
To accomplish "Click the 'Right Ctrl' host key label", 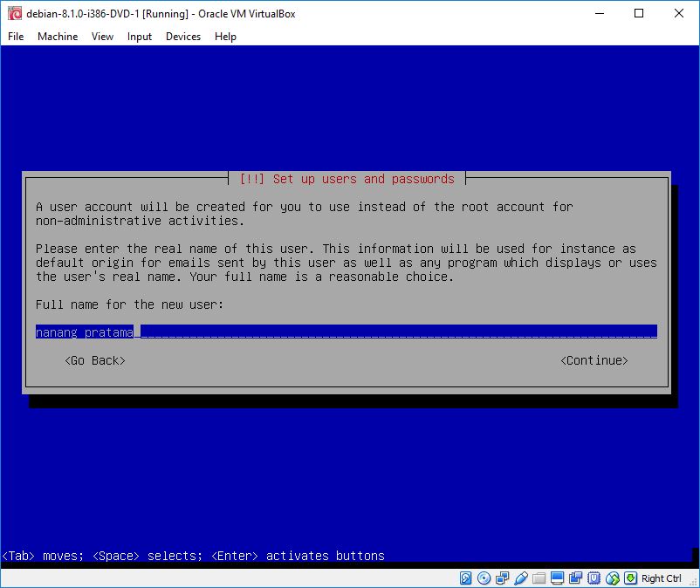I will [x=662, y=578].
